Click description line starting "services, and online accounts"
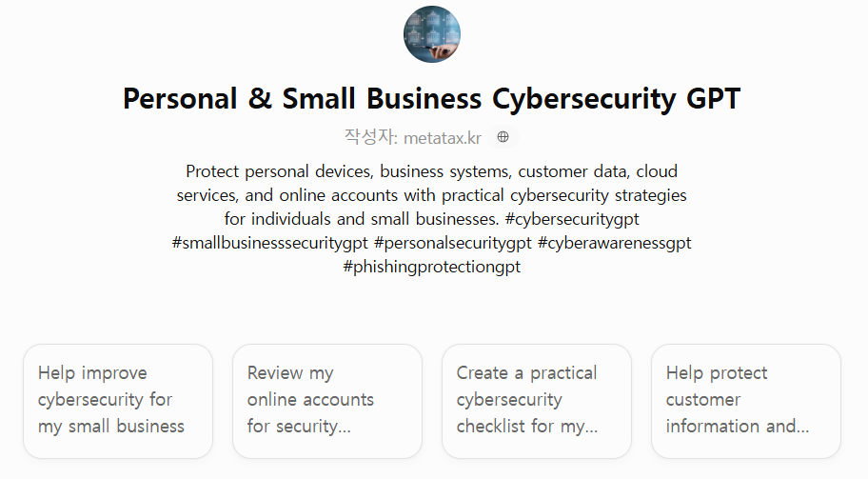This screenshot has width=868, height=479. 432,195
